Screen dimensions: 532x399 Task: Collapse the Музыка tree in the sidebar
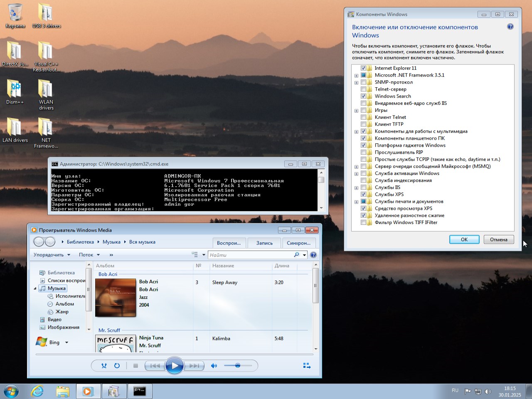tap(35, 288)
